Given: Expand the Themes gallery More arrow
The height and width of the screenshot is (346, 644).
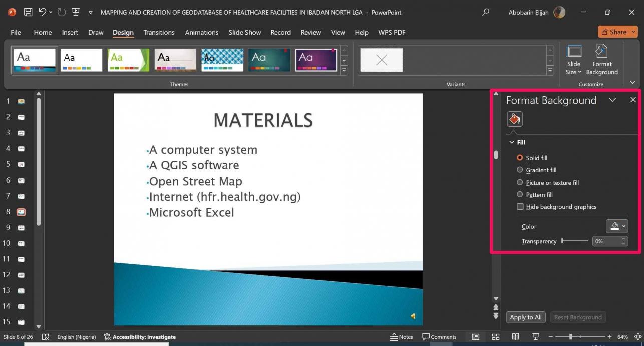Looking at the screenshot, I should 344,71.
